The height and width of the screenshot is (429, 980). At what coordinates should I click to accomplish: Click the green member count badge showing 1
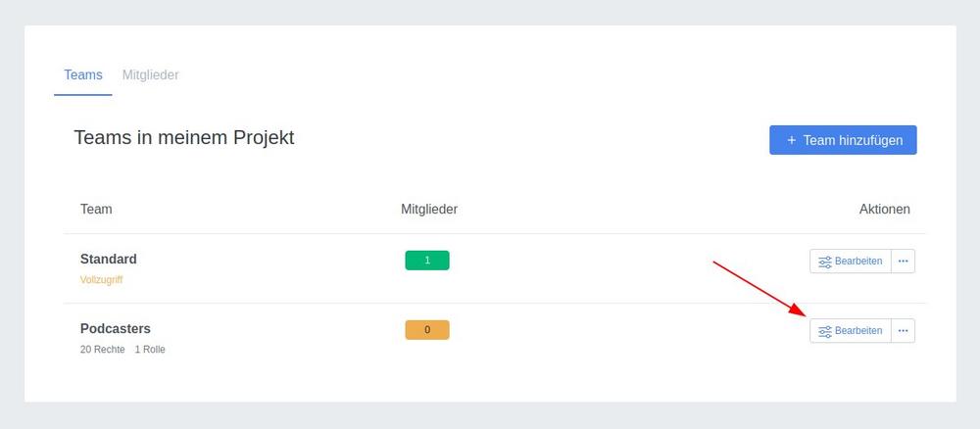[x=427, y=261]
